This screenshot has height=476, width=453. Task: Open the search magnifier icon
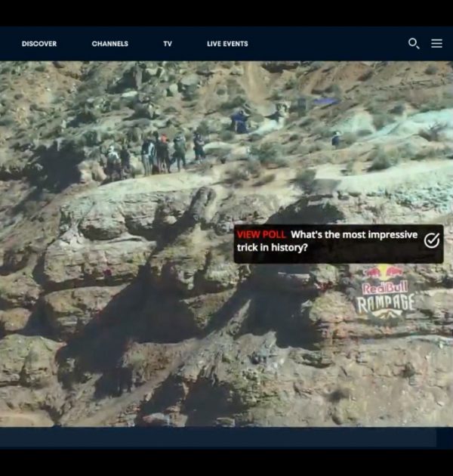click(x=414, y=43)
